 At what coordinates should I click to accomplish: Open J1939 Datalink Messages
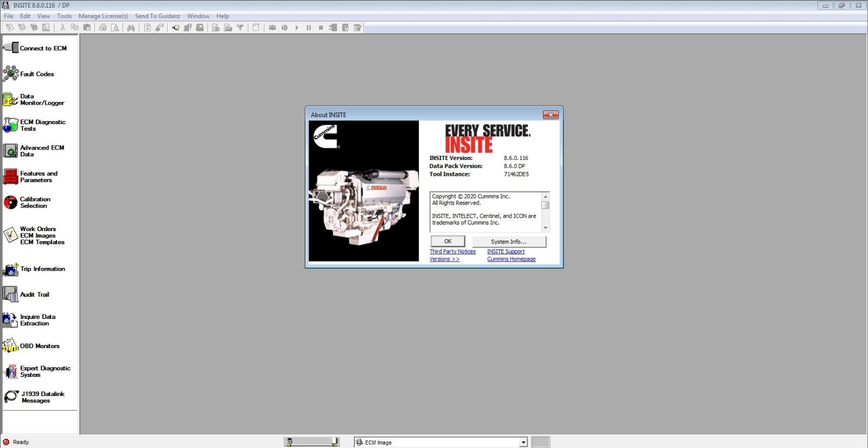34,397
